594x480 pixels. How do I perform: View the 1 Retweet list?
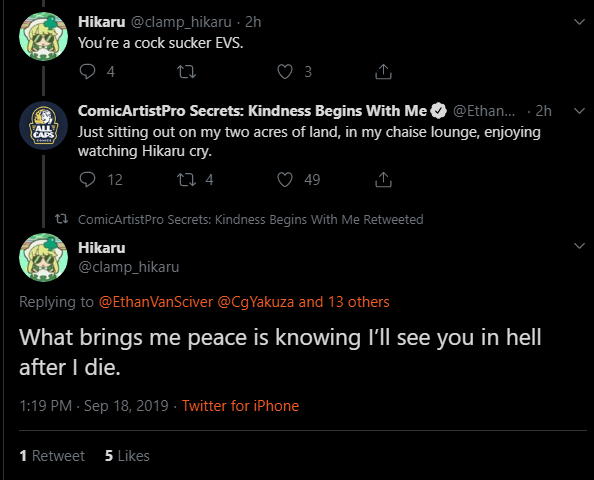(x=52, y=456)
